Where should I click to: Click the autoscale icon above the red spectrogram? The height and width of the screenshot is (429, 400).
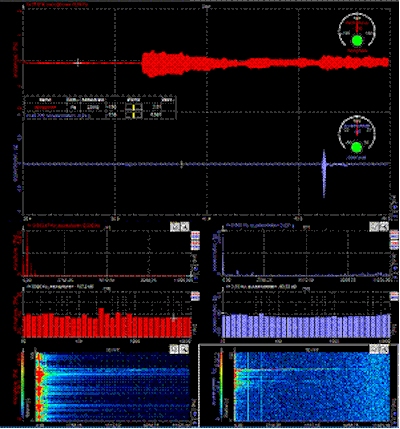[174, 349]
